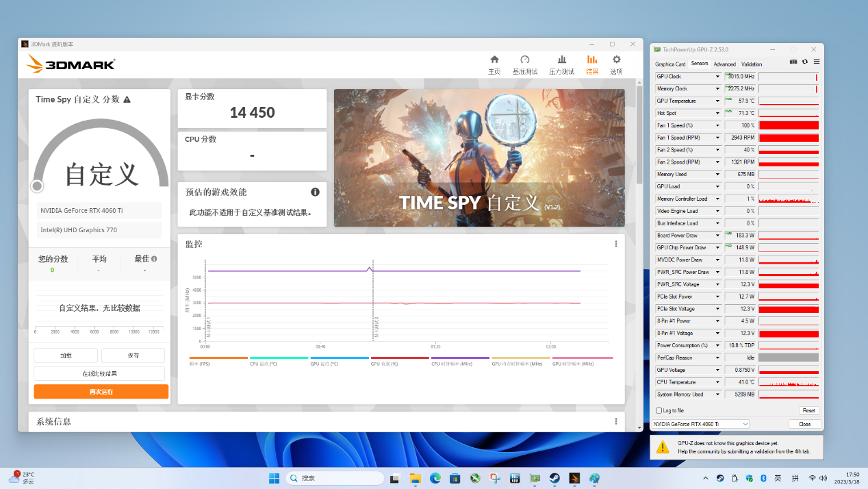Go to the benchmarks gauge icon

[x=525, y=60]
